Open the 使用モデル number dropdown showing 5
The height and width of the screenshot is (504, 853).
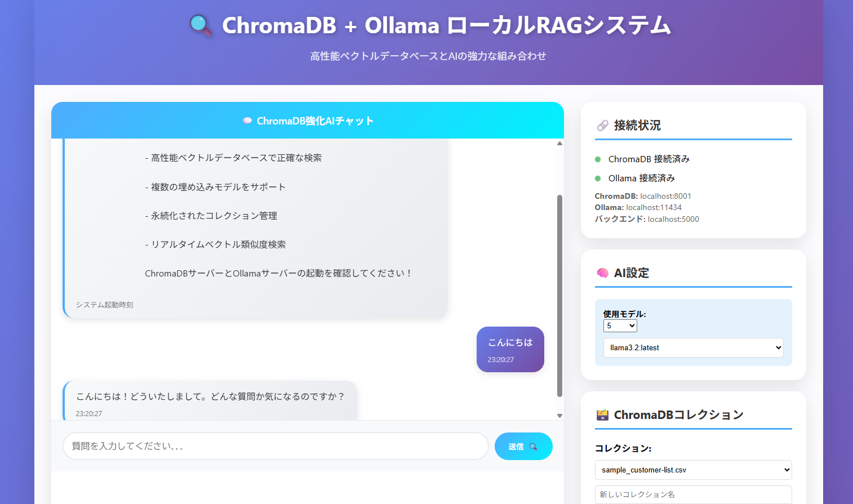pyautogui.click(x=620, y=325)
